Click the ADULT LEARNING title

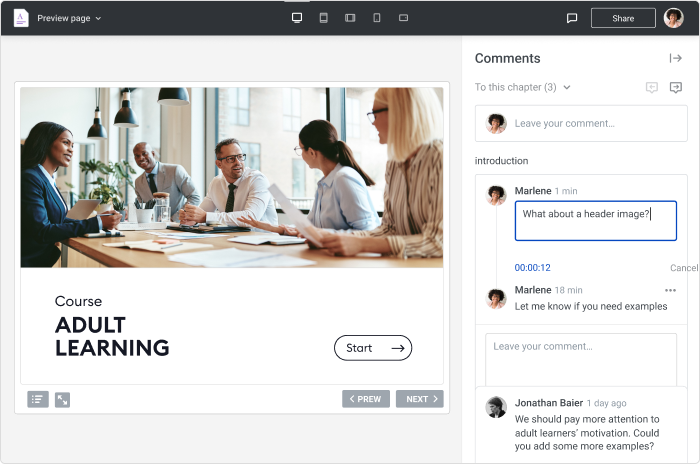point(112,336)
